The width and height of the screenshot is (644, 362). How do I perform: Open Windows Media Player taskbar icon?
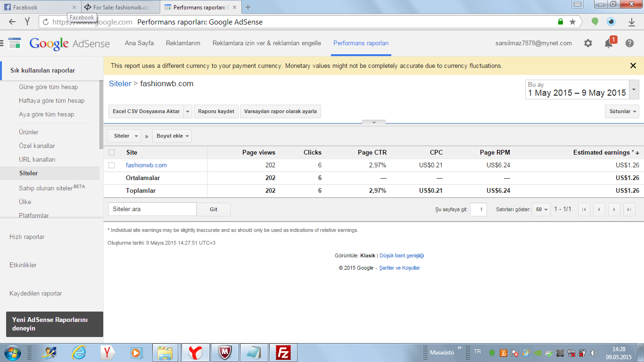(x=136, y=353)
